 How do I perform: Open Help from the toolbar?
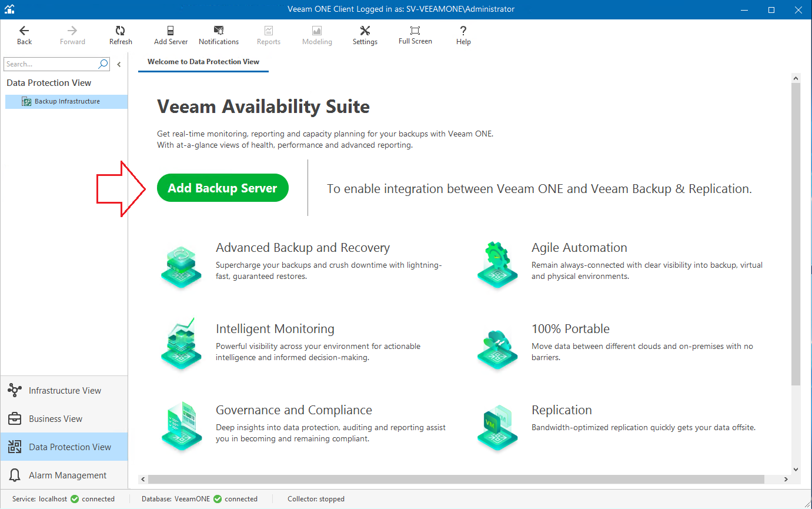click(x=463, y=35)
